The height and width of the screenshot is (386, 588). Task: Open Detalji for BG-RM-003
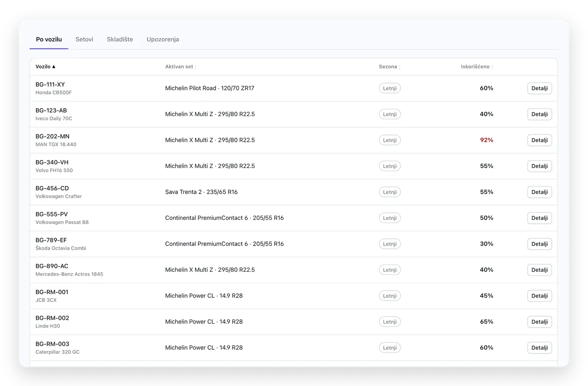(x=540, y=347)
